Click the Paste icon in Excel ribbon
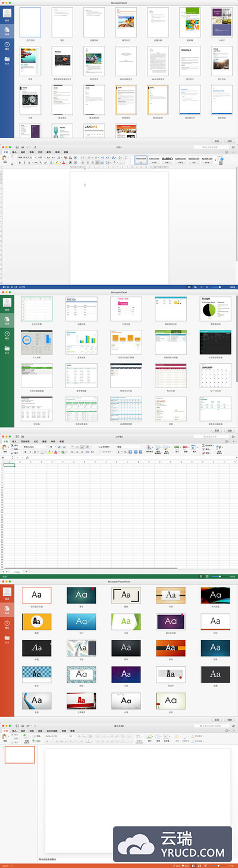 click(x=5, y=448)
